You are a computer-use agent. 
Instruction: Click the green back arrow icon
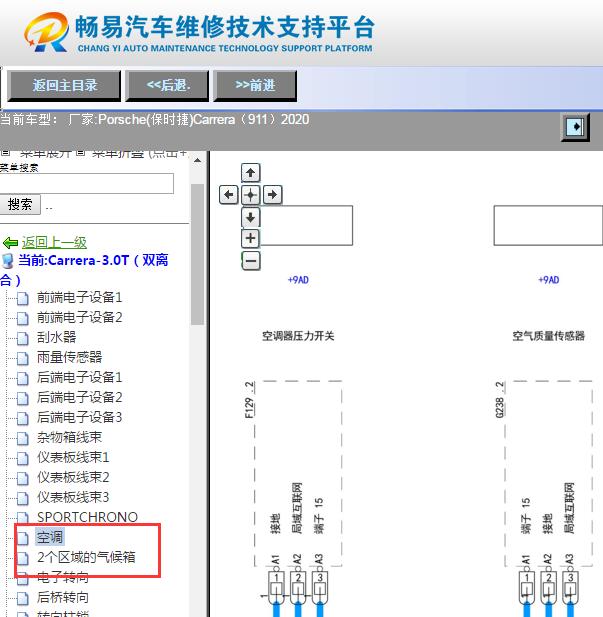[x=10, y=243]
